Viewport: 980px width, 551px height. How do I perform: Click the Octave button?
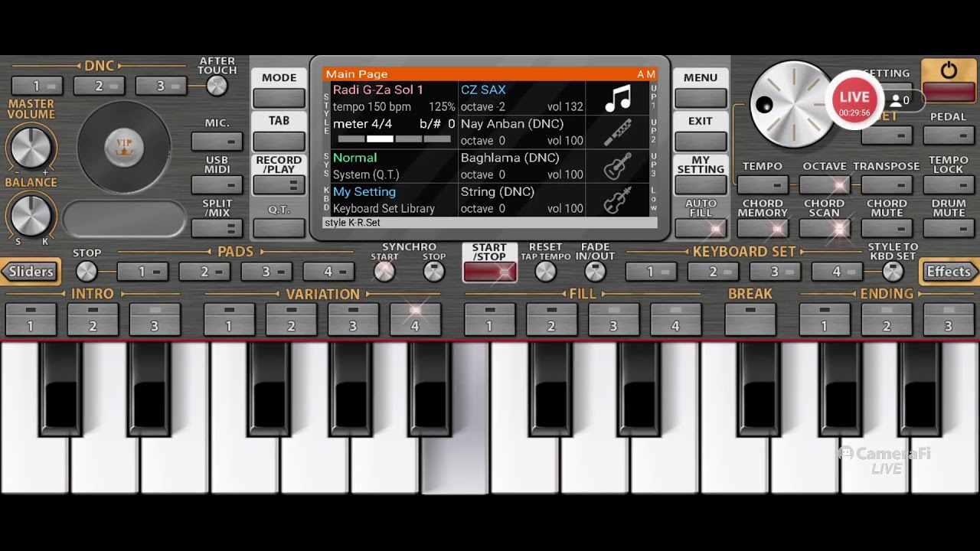click(825, 184)
